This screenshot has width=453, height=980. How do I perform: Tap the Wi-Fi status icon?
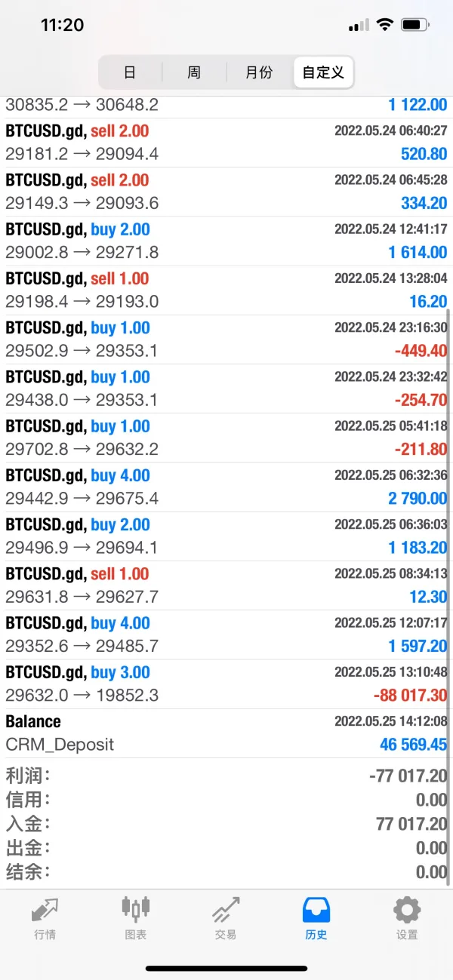pyautogui.click(x=385, y=25)
